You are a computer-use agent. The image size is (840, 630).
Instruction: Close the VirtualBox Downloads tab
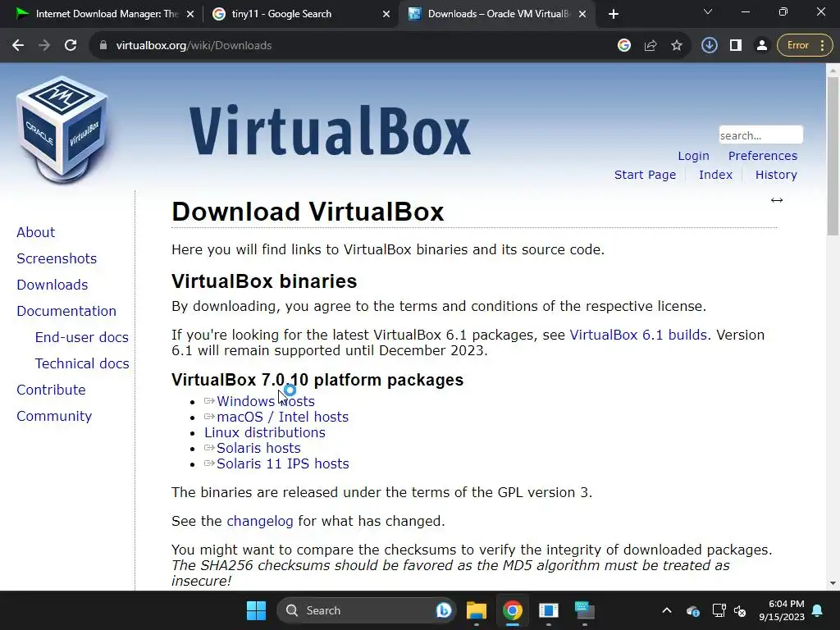point(582,15)
